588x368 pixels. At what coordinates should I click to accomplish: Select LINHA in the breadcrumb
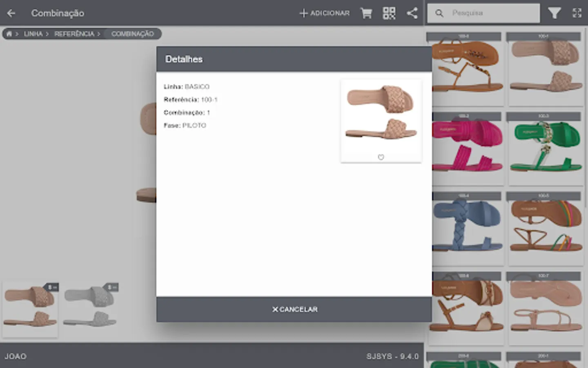tap(33, 34)
